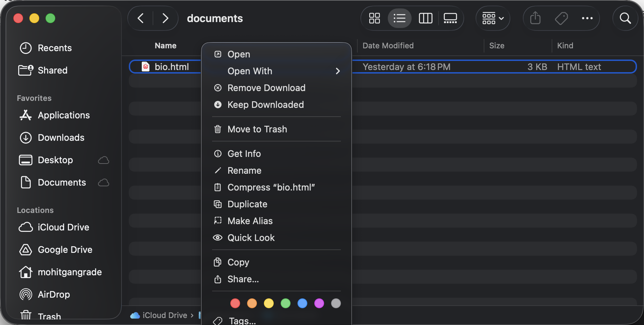This screenshot has height=325, width=644.
Task: Toggle iCloud sync status on Desktop
Action: (x=103, y=160)
